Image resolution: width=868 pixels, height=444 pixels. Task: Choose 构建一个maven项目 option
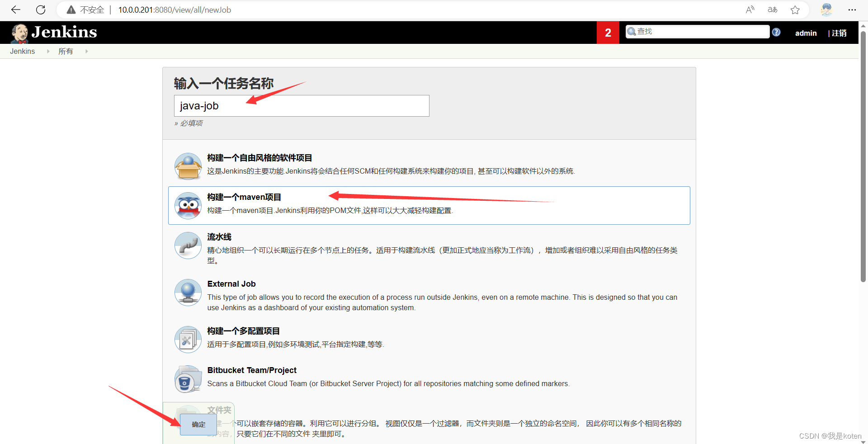click(x=244, y=197)
